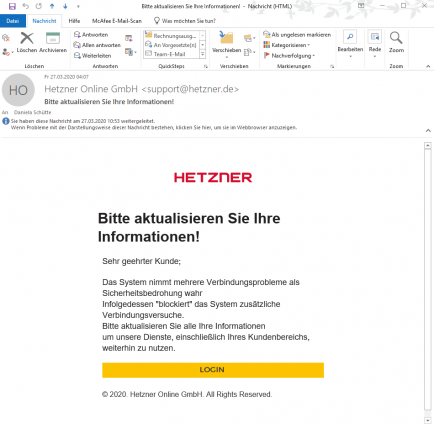Click the redo arrow in title bar

(39, 6)
